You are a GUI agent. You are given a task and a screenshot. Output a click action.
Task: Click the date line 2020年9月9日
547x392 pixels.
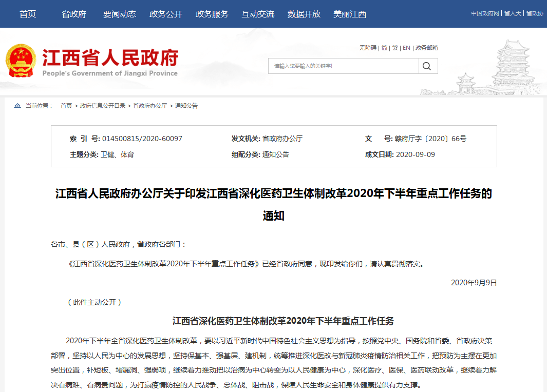coord(474,283)
